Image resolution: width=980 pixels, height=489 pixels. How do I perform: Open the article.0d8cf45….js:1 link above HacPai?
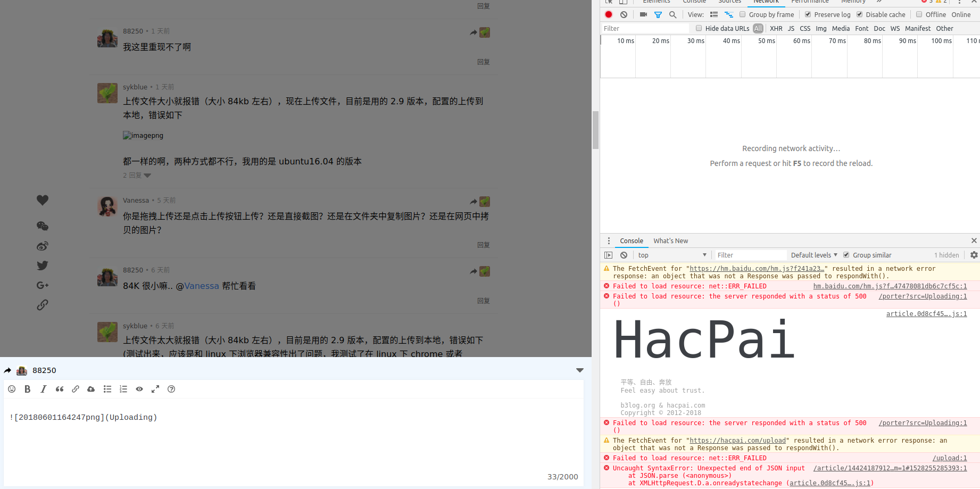[926, 314]
